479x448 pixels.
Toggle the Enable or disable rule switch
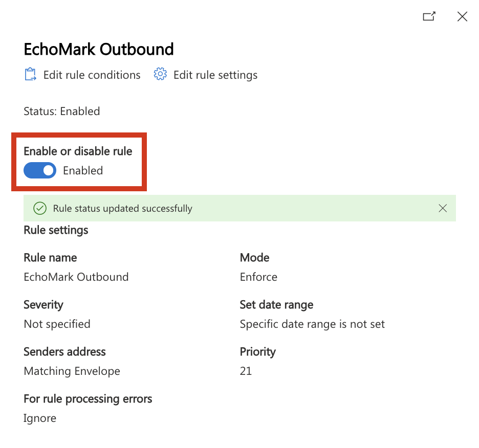pos(40,170)
